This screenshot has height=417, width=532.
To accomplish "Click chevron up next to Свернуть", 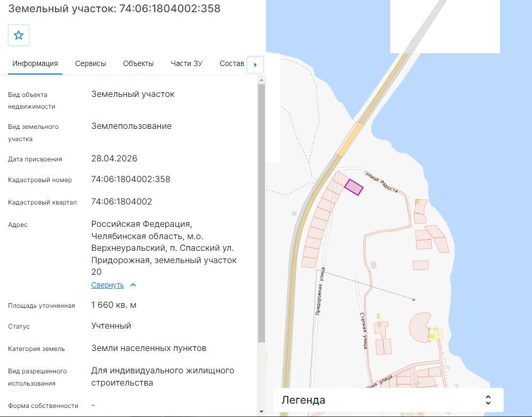I will tap(133, 285).
